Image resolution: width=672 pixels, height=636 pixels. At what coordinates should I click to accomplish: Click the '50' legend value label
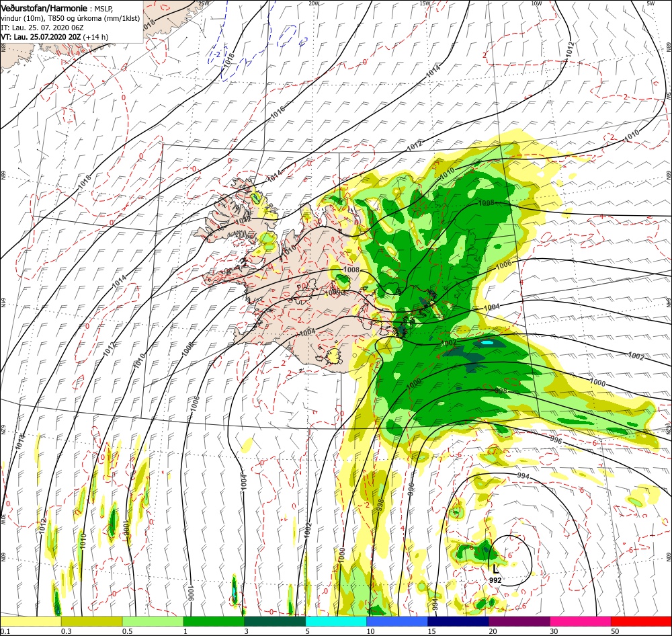click(615, 631)
